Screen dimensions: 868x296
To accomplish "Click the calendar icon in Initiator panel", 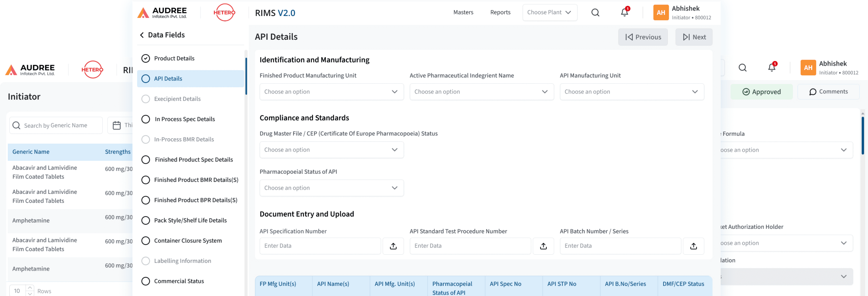I will pyautogui.click(x=117, y=125).
